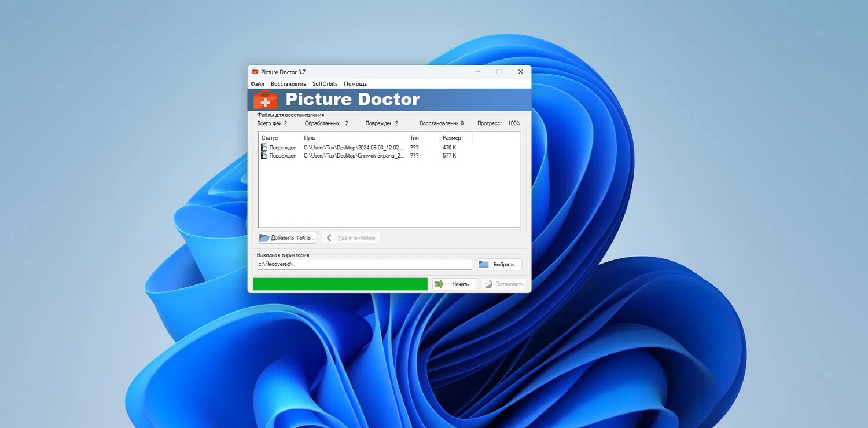Click the ??? type in the 470 K row
The image size is (868, 428).
click(x=414, y=148)
